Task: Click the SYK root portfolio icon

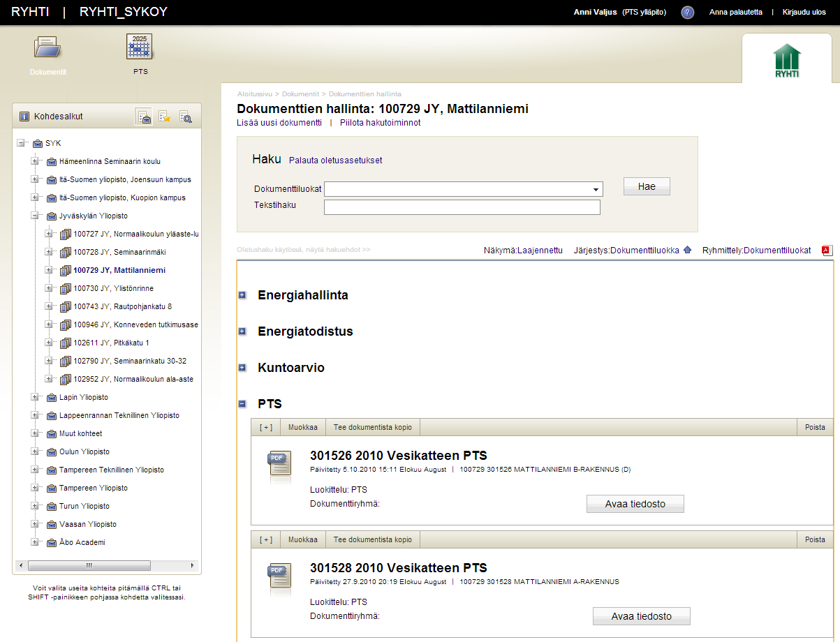Action: [38, 143]
